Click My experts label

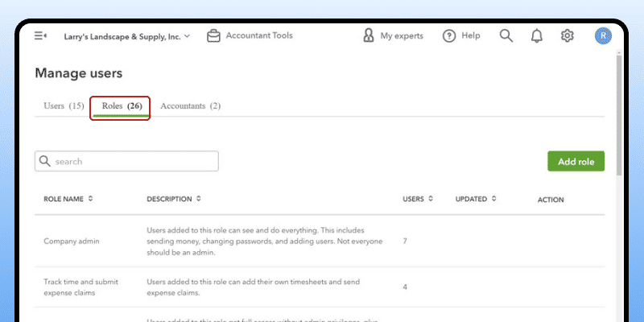click(x=401, y=36)
